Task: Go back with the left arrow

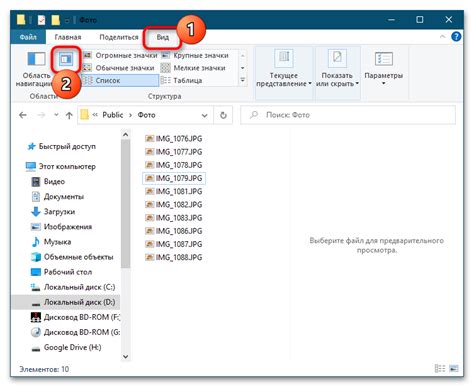Action: (23, 115)
